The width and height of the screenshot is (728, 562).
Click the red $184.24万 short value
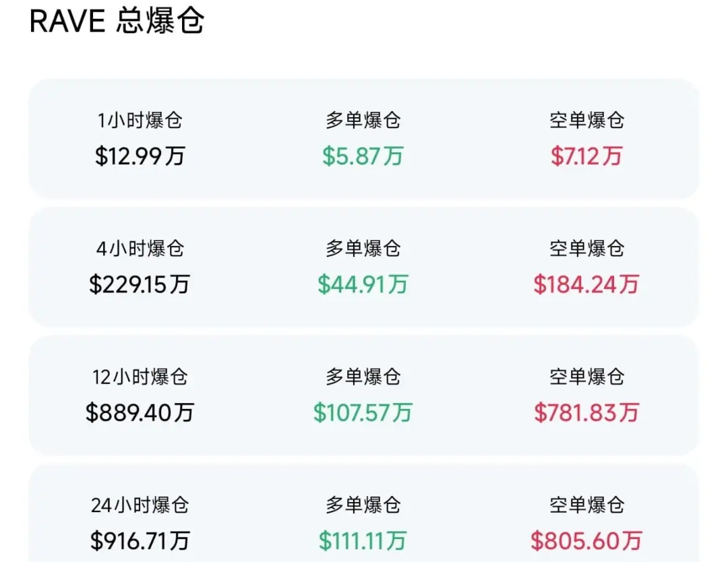(586, 284)
